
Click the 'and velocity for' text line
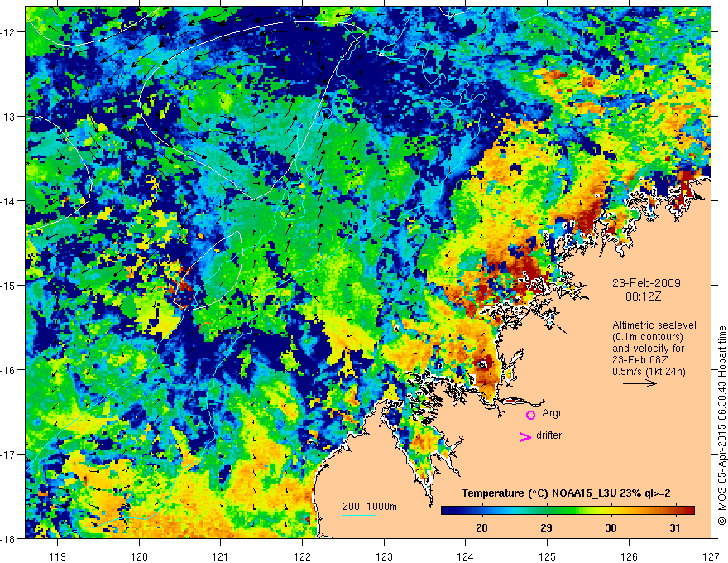[x=648, y=349]
